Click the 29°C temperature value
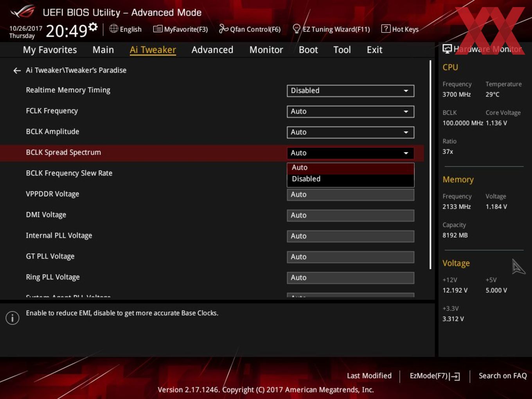The width and height of the screenshot is (532, 399). click(492, 95)
